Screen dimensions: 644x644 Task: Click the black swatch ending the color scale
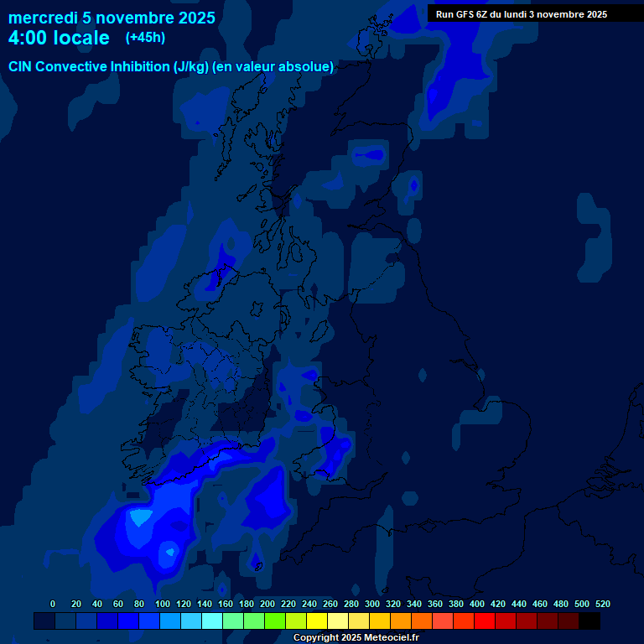[589, 621]
